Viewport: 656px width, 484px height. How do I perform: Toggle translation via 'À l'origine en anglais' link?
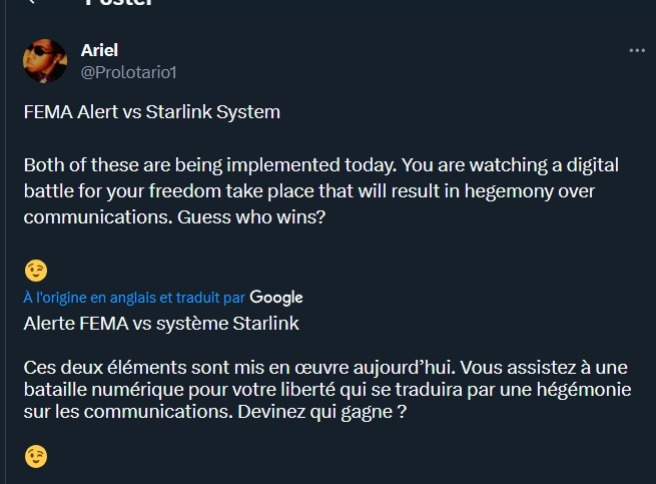[134, 297]
